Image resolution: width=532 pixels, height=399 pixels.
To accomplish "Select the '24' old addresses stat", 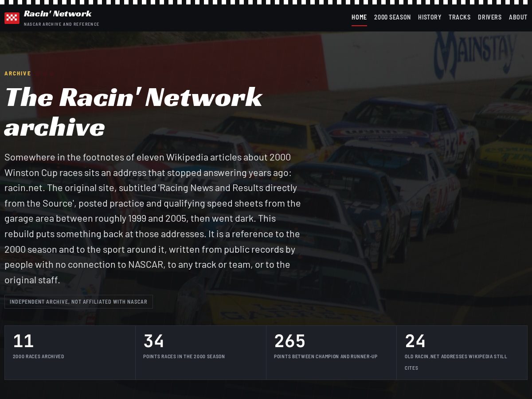I will pos(462,353).
